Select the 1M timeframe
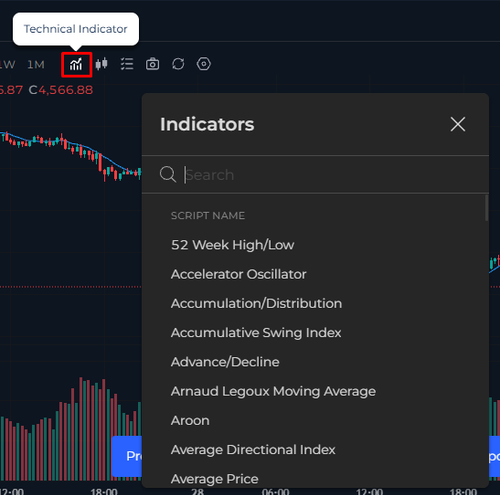The width and height of the screenshot is (500, 495). 36,64
